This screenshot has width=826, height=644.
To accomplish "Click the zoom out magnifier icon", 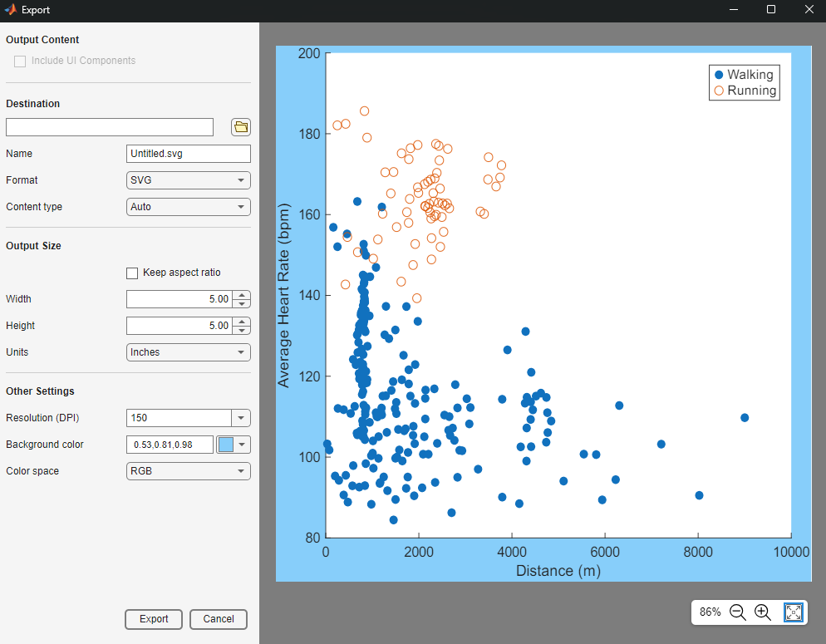I will tap(737, 612).
